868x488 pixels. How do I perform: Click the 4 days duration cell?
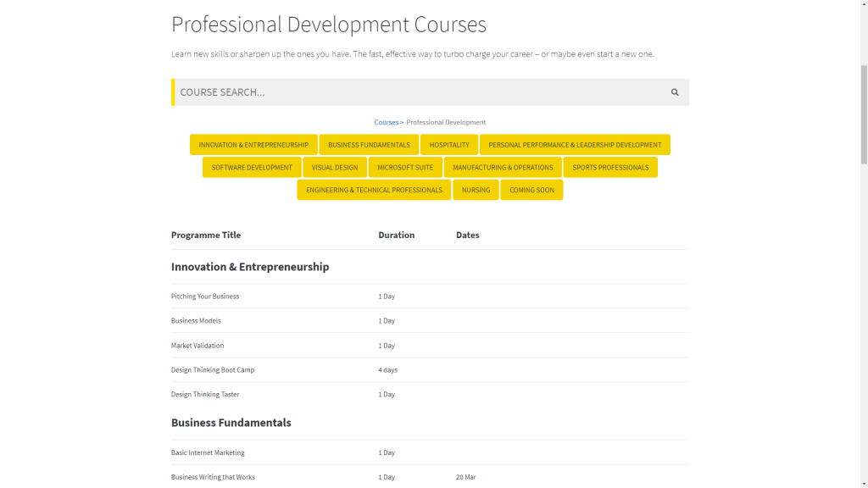(x=387, y=370)
